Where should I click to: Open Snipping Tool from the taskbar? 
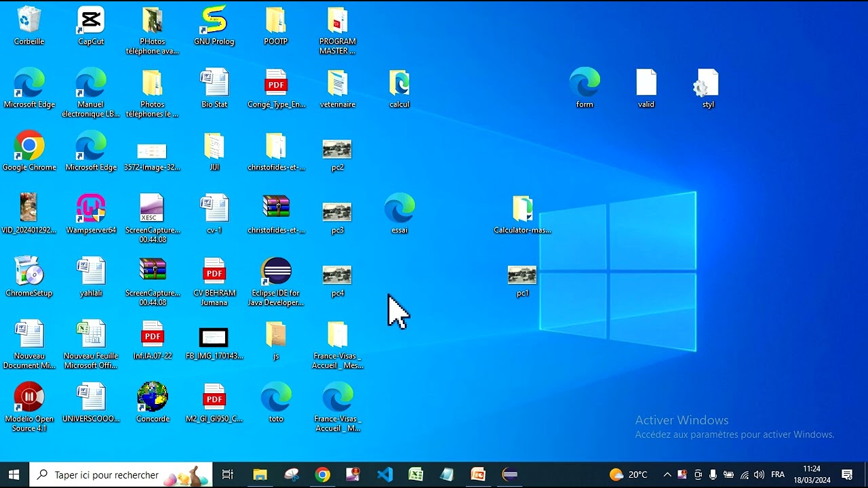(292, 474)
